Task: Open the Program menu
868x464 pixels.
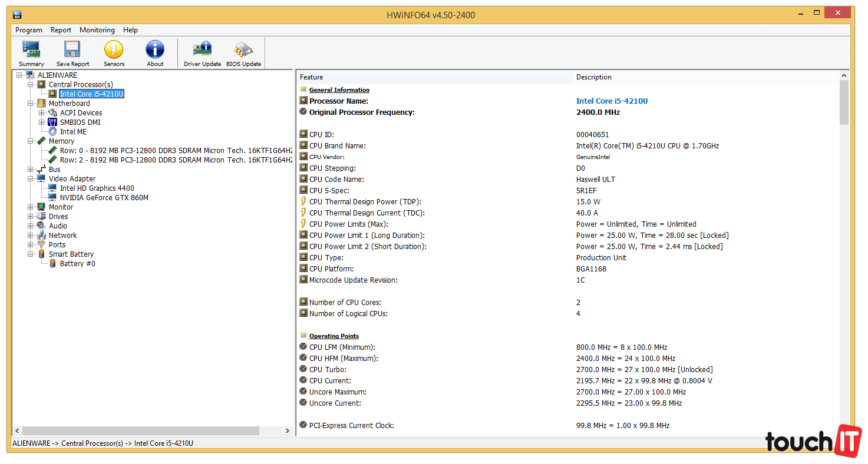Action: [x=29, y=30]
